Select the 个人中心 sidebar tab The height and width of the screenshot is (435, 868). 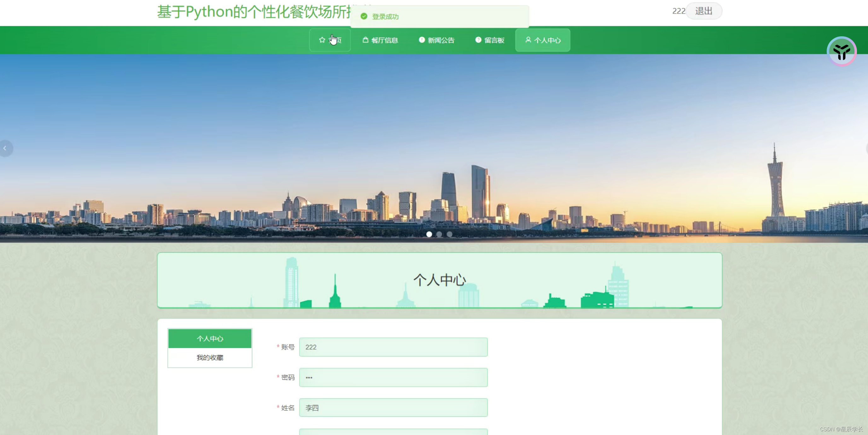tap(210, 338)
